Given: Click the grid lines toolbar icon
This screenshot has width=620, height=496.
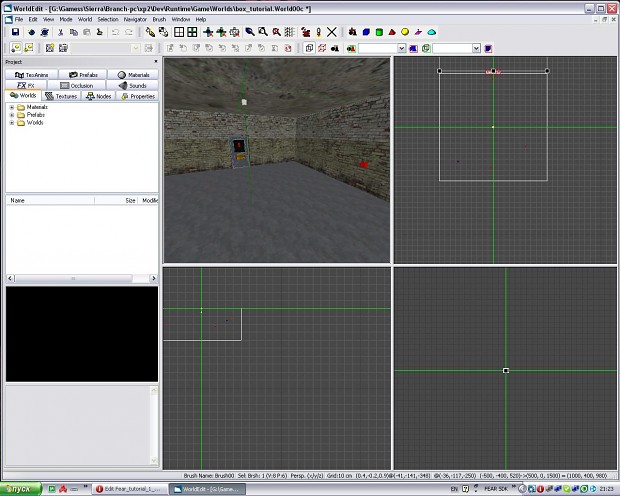Looking at the screenshot, I should pos(289,32).
